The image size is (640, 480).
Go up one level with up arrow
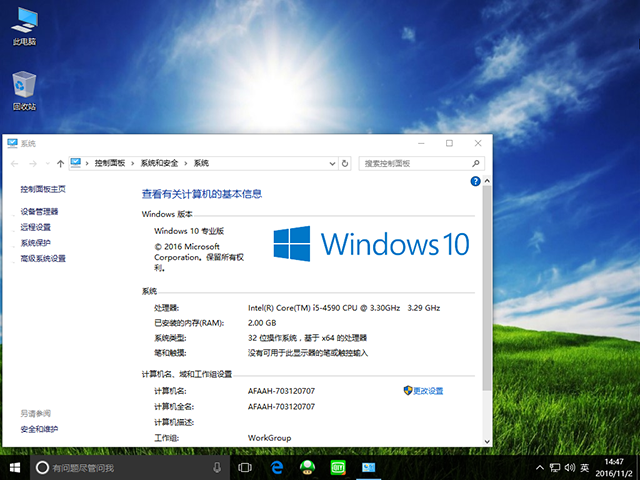tap(61, 163)
